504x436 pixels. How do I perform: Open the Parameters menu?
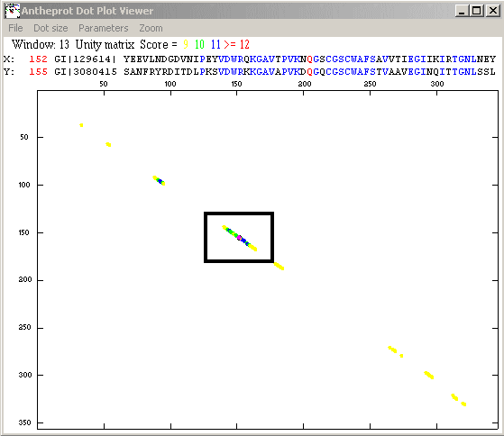tap(103, 28)
